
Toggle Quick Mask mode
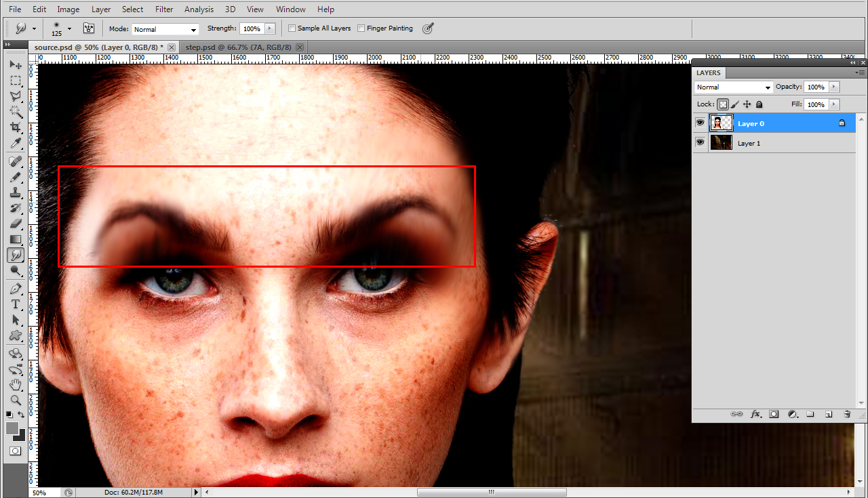15,451
